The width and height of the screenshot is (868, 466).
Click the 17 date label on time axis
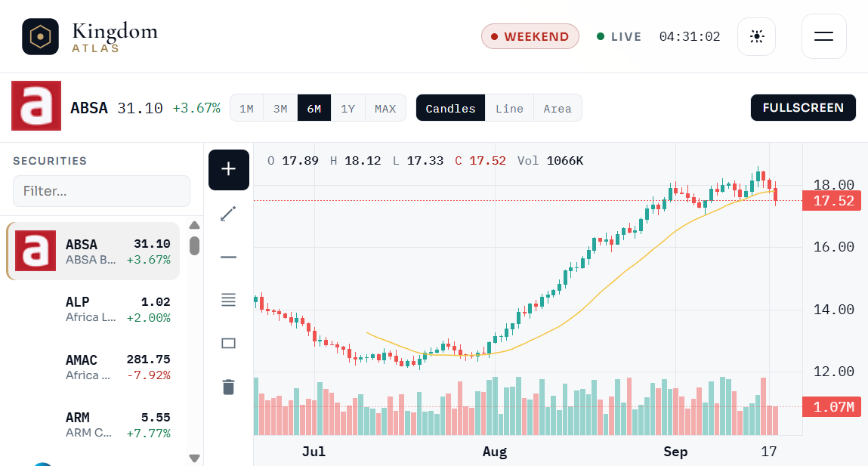(x=768, y=452)
